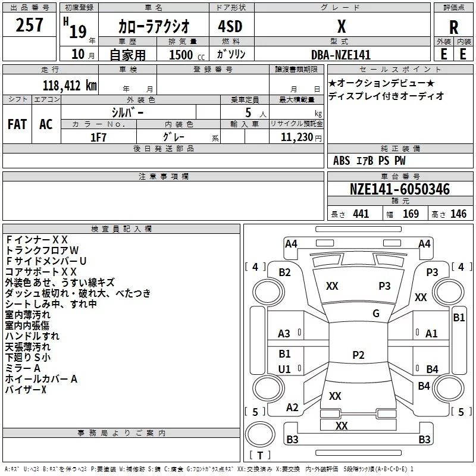The image size is (476, 476).
Task: Click interior color グレー
Action: click(x=174, y=137)
